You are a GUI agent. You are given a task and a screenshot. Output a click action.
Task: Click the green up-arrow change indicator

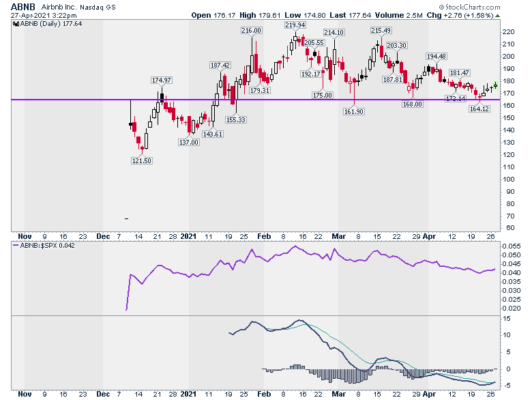click(x=497, y=16)
